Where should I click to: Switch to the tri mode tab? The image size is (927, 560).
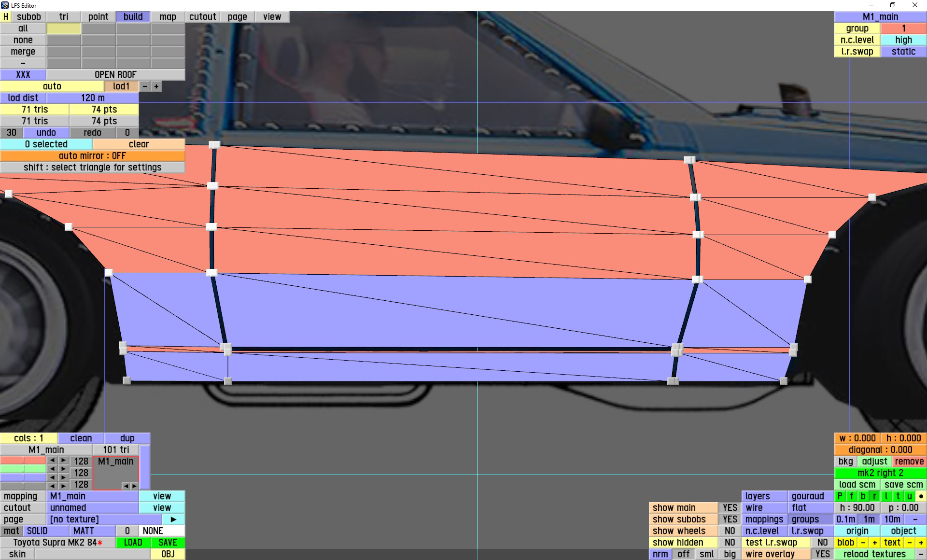64,16
